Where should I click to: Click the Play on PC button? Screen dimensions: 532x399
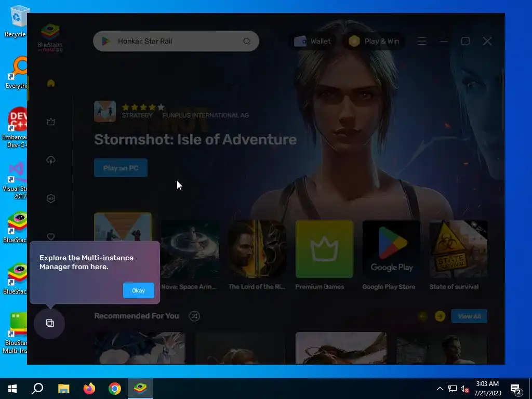(121, 168)
